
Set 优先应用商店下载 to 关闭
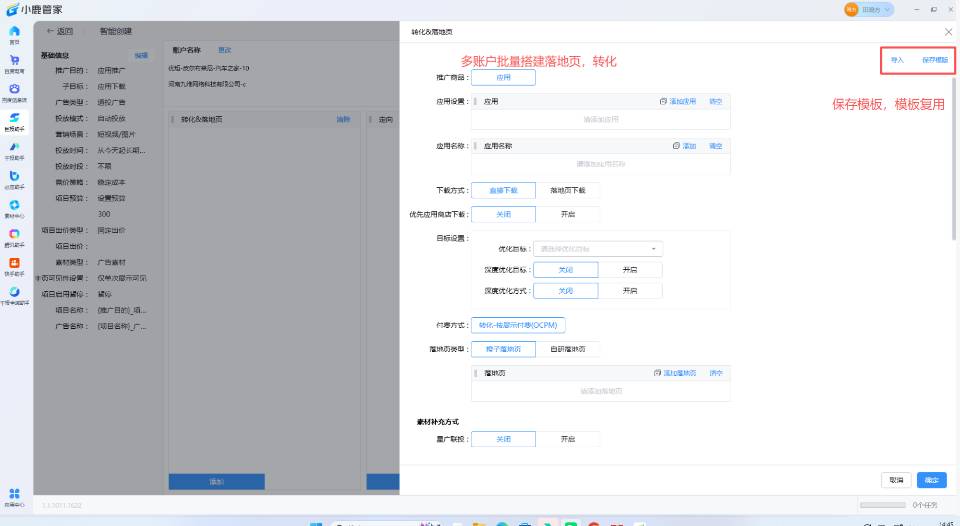point(503,214)
